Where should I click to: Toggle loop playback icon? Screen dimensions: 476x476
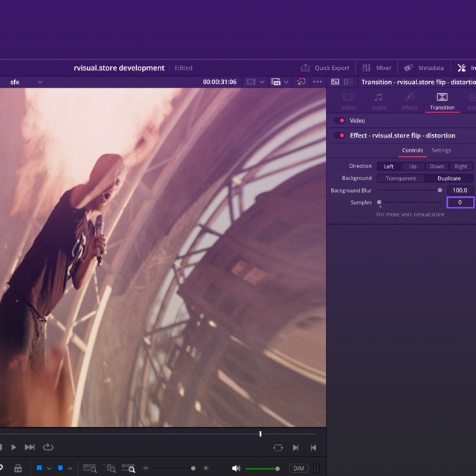pyautogui.click(x=48, y=447)
